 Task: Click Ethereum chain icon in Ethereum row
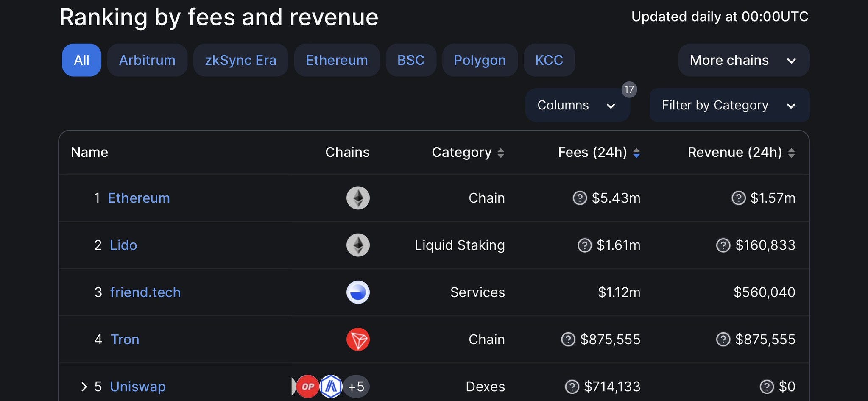[x=358, y=198]
